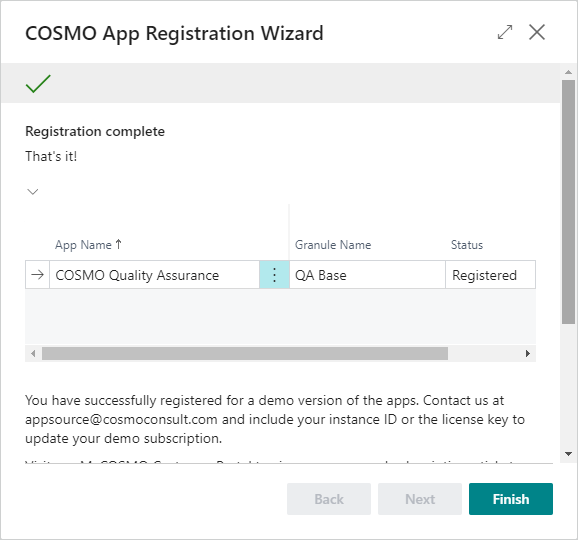Select the COSMO Quality Assurance cell
This screenshot has width=578, height=540.
coord(154,275)
